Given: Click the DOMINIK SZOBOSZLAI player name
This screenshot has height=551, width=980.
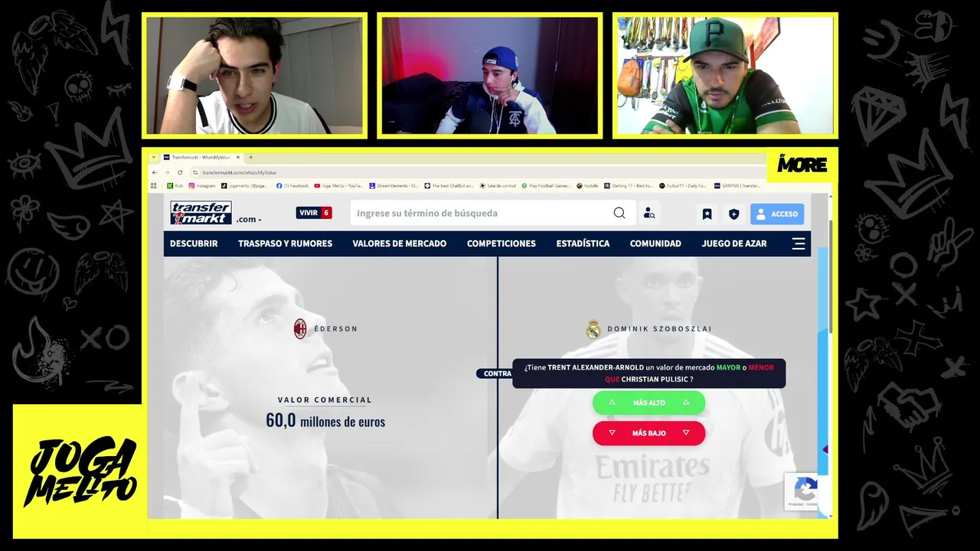Looking at the screenshot, I should pos(660,329).
